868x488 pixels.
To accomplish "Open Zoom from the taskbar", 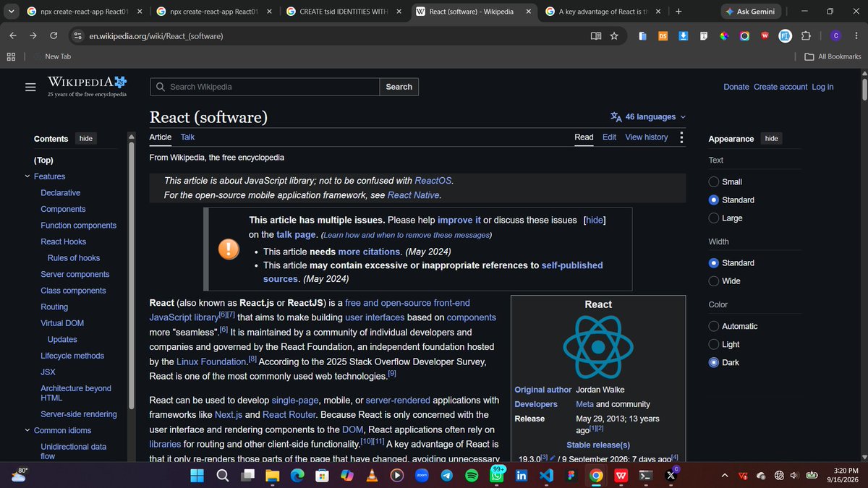I will click(x=422, y=476).
